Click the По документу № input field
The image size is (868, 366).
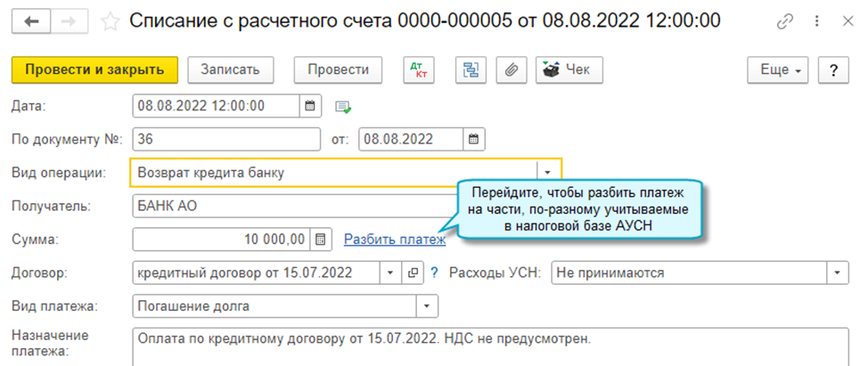(x=225, y=139)
